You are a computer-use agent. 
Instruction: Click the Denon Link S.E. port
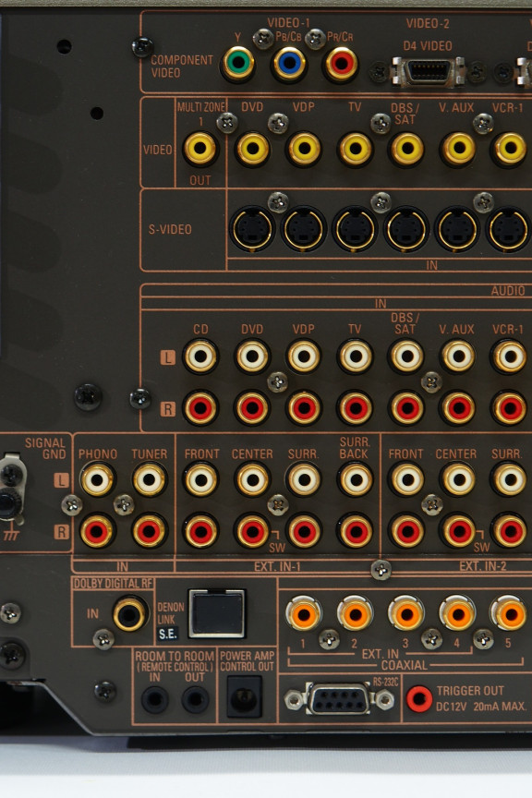click(x=217, y=614)
